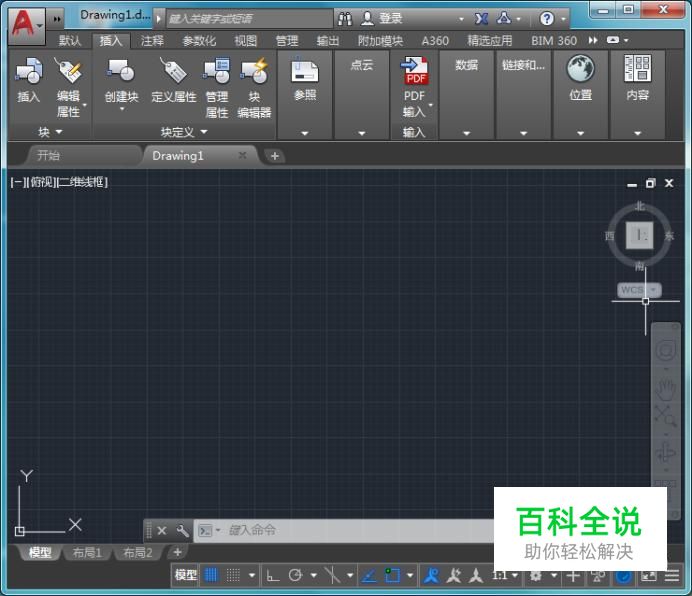Click the PDF Import (PDF输入) icon
The width and height of the screenshot is (692, 596).
pos(414,72)
